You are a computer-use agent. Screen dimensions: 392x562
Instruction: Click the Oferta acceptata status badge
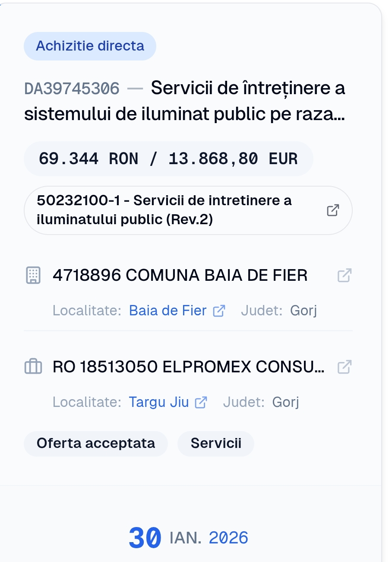[96, 443]
